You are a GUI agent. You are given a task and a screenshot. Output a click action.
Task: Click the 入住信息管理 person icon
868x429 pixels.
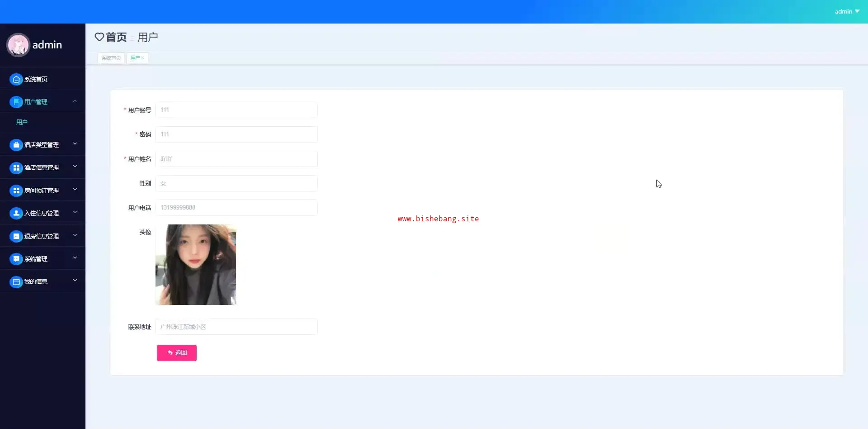pos(16,213)
